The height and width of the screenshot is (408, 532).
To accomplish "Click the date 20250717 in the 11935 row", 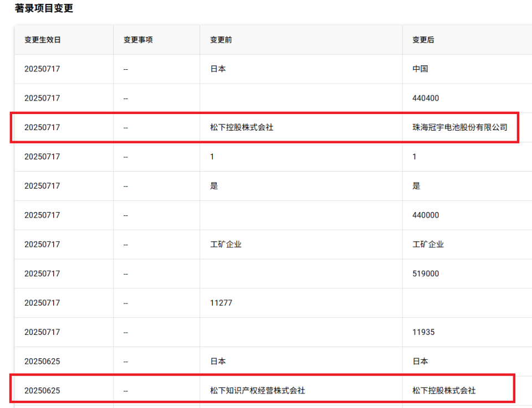I will (x=42, y=332).
